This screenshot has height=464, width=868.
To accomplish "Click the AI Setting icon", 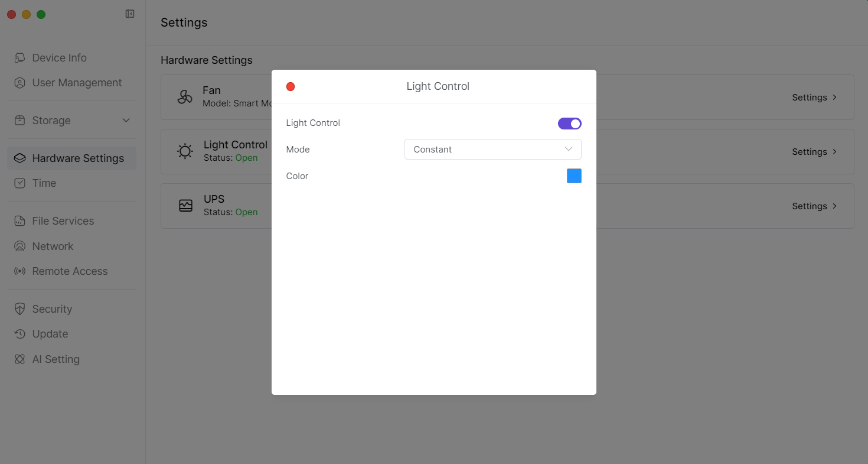I will tap(20, 359).
